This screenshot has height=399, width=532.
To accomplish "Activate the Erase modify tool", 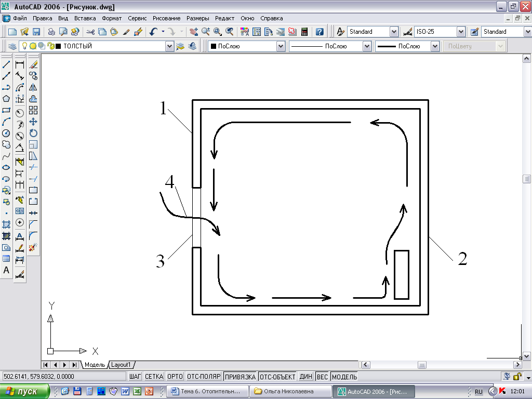I will pos(33,64).
